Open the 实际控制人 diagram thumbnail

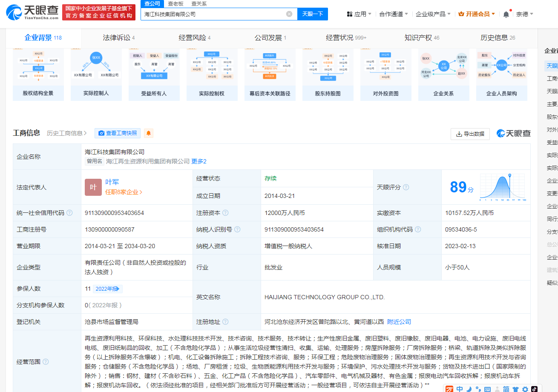click(x=96, y=74)
